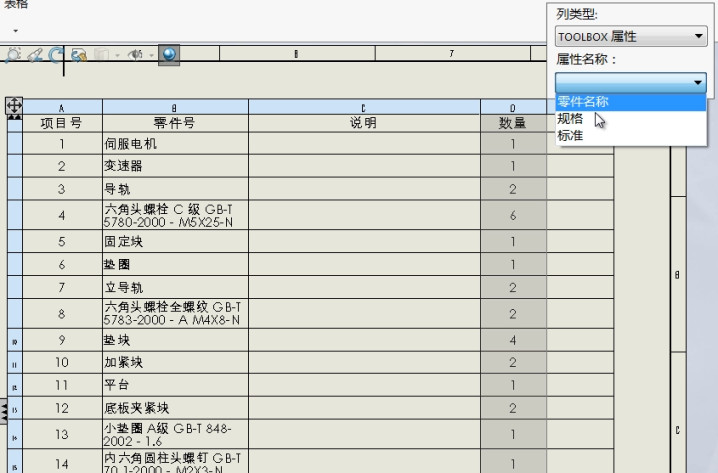This screenshot has height=473, width=718.
Task: Click the 数量 header cell
Action: tap(513, 123)
